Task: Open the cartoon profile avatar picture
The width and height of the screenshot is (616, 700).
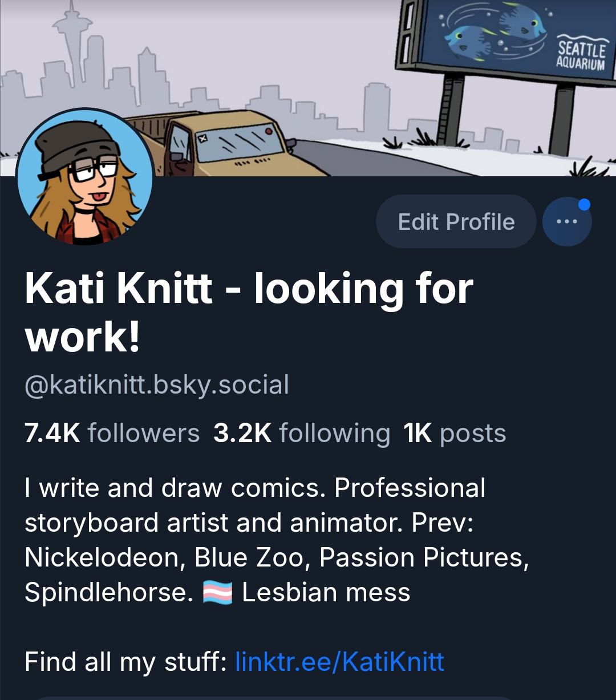Action: pyautogui.click(x=86, y=177)
